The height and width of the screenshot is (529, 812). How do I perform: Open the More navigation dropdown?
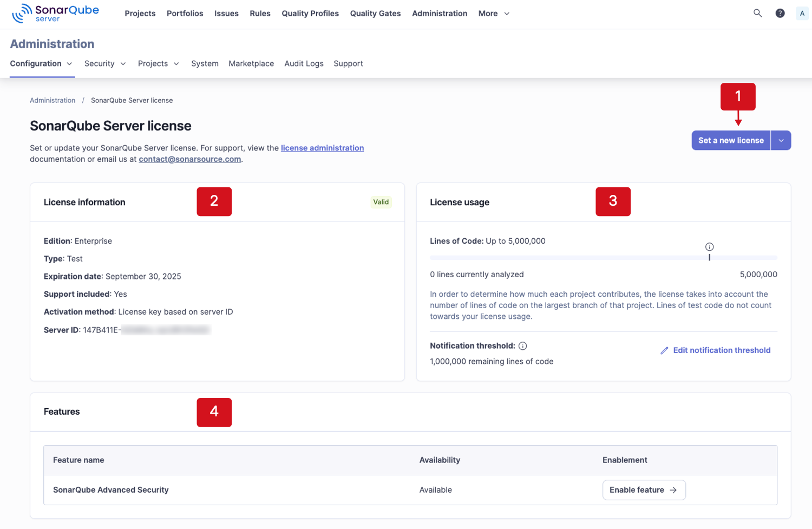[493, 14]
